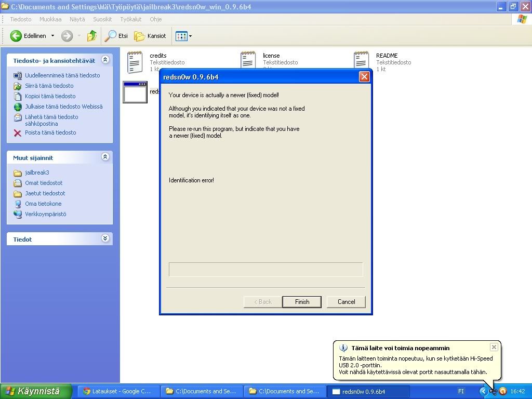Click the redsn0w progress bar
Viewport: 532px width, 399px height.
tap(265, 270)
